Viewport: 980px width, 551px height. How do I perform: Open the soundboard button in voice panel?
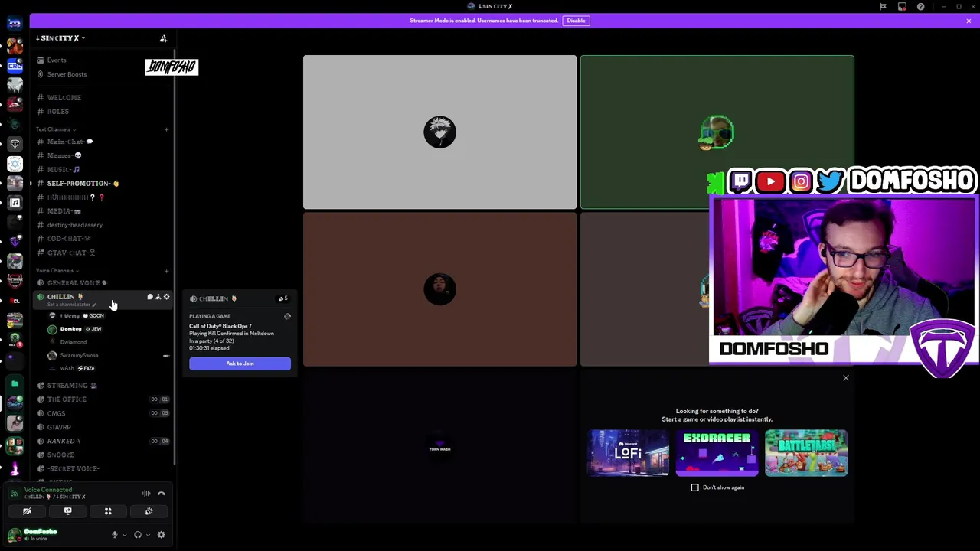(x=149, y=511)
